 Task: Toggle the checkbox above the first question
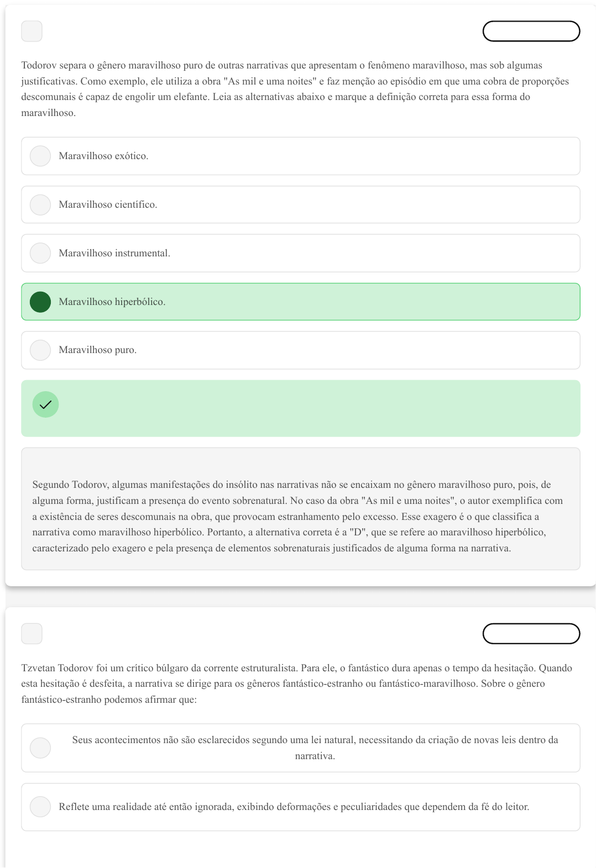[32, 31]
